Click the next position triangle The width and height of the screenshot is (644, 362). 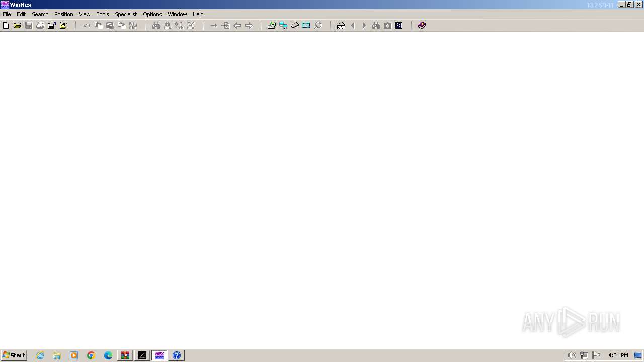pyautogui.click(x=364, y=25)
